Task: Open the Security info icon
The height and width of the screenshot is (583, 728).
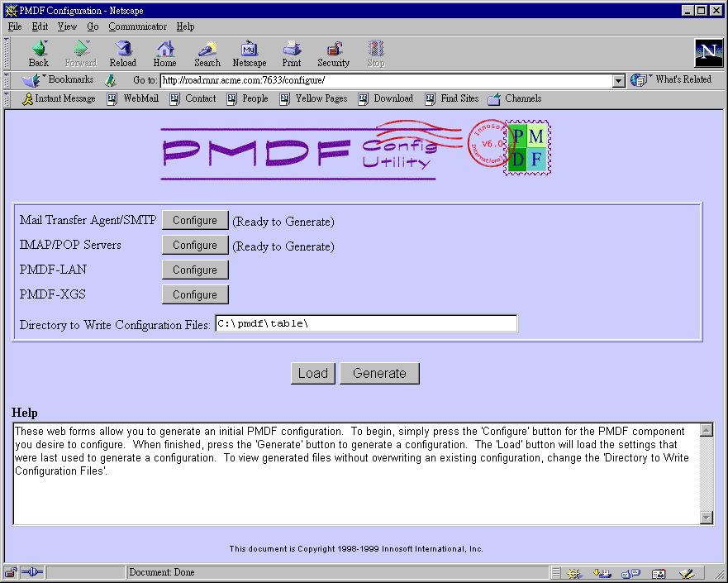Action: click(x=333, y=53)
